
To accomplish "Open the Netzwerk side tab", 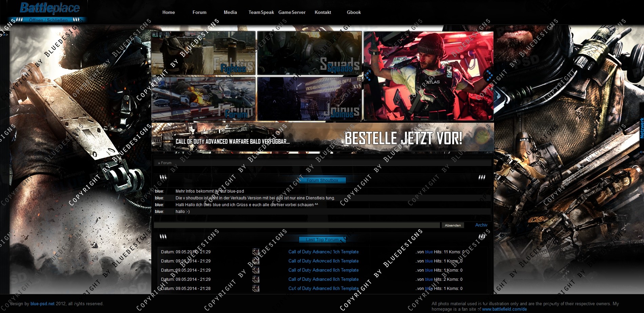I will pyautogui.click(x=642, y=128).
